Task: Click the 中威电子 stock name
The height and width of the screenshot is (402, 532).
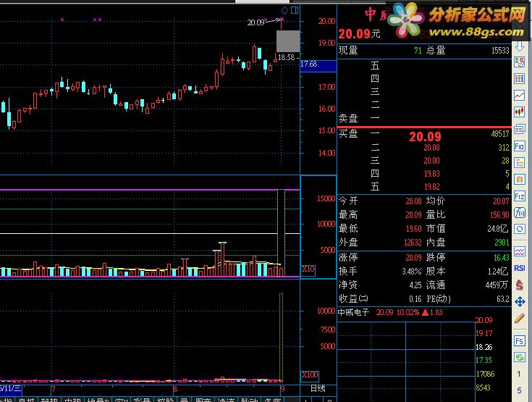Action: (x=353, y=312)
